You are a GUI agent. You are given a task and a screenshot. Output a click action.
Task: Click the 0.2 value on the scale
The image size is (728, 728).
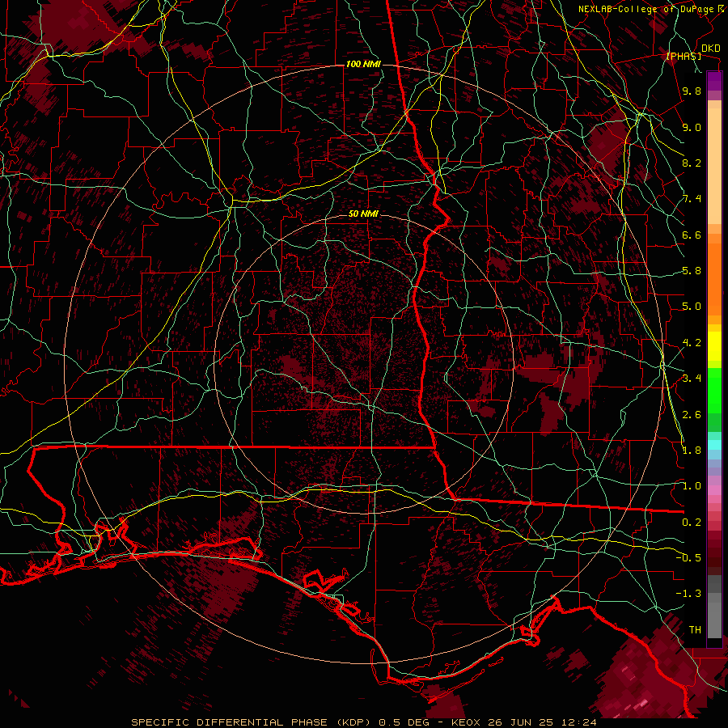click(x=692, y=523)
